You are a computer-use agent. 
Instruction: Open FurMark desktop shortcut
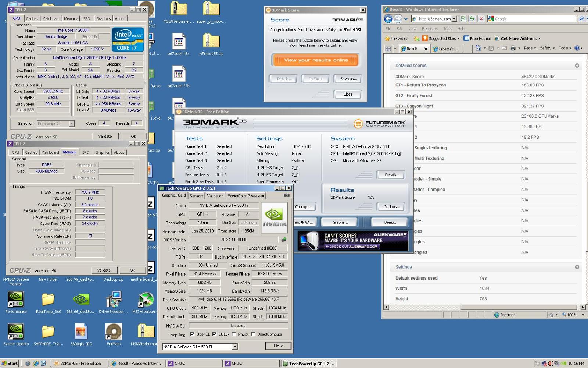(114, 334)
